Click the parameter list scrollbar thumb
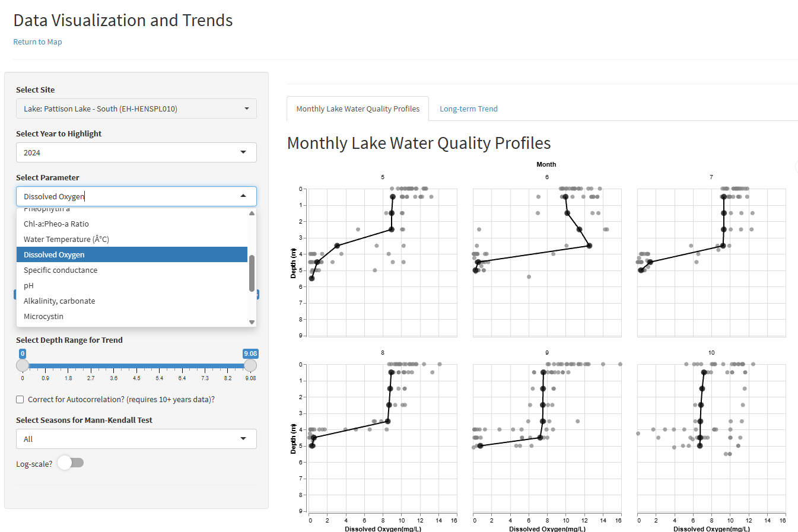Viewport: 798px width, 532px height. 252,273
